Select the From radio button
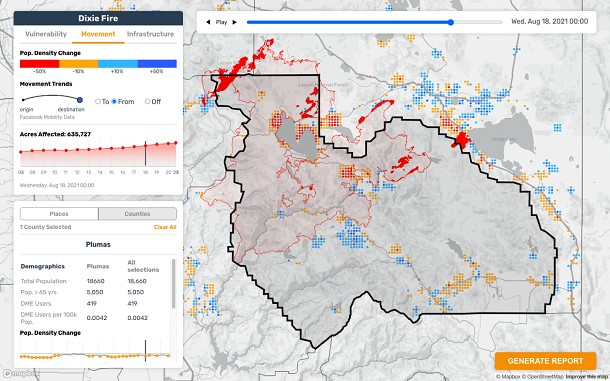The width and height of the screenshot is (610, 381). [x=114, y=101]
